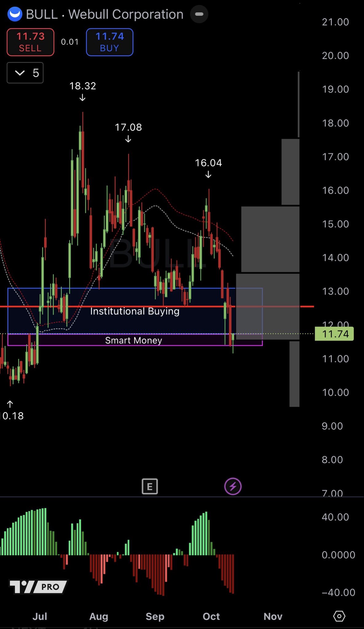The height and width of the screenshot is (629, 364).
Task: Tap the 16.04 swing high label
Action: click(x=209, y=163)
